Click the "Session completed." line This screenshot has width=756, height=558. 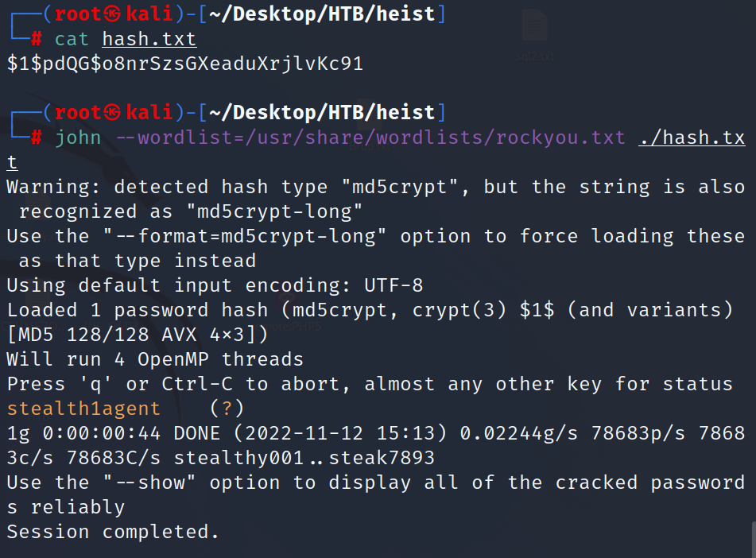113,532
